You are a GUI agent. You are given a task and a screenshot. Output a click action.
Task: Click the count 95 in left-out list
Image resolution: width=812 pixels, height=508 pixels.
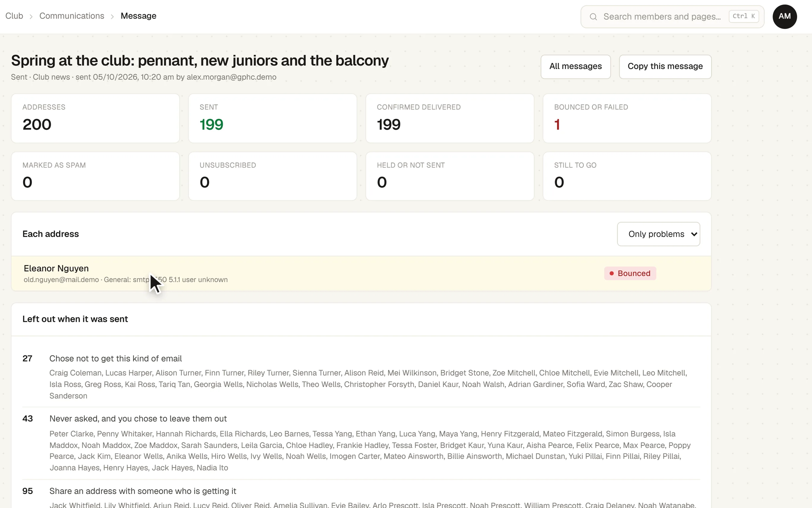click(x=27, y=491)
